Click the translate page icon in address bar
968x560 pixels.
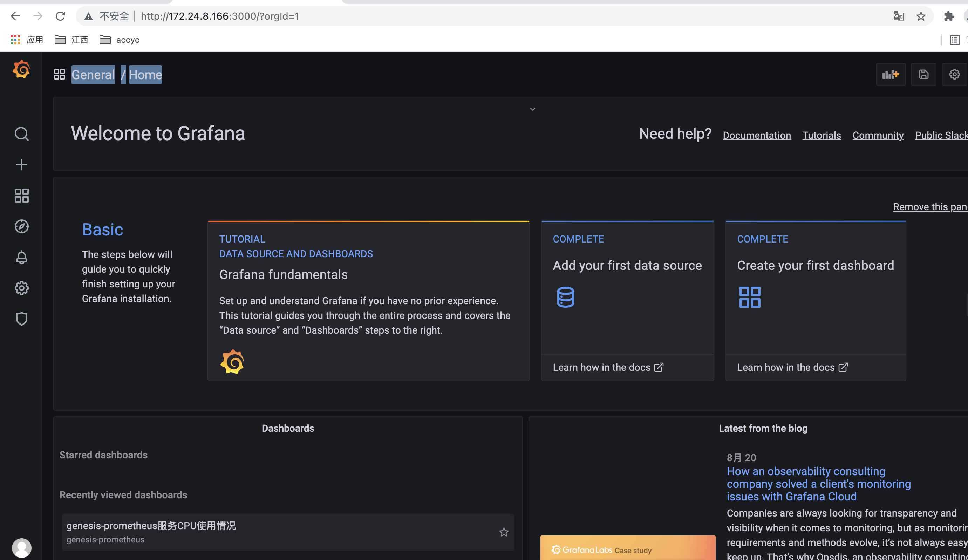coord(898,16)
